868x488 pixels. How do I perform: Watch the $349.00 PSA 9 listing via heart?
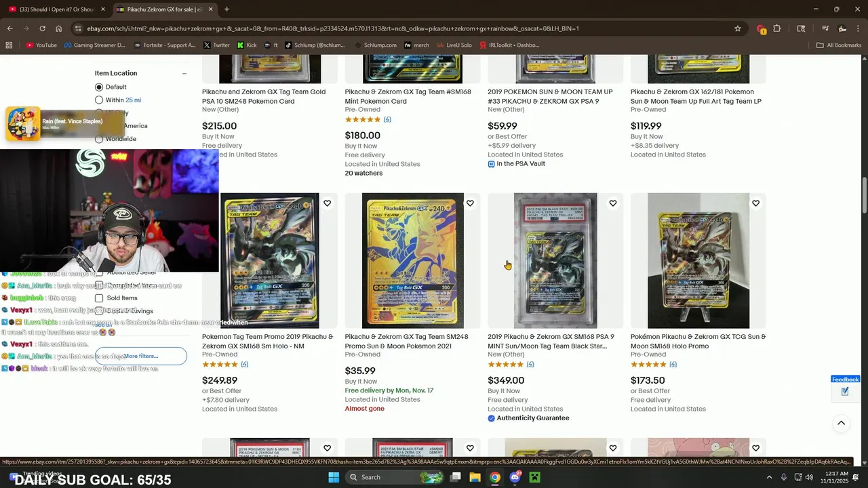[x=613, y=203]
